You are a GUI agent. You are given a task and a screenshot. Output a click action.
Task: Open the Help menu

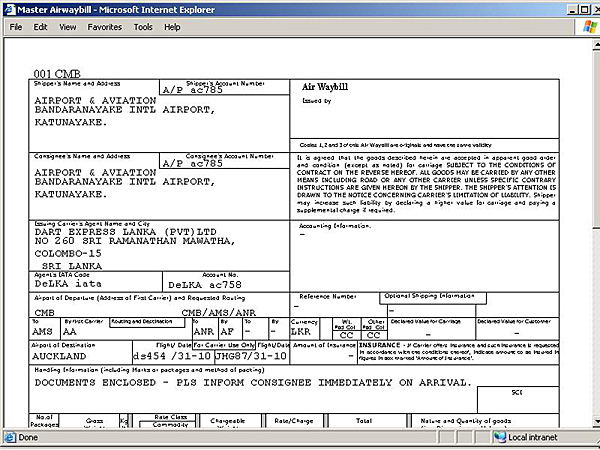coord(172,27)
